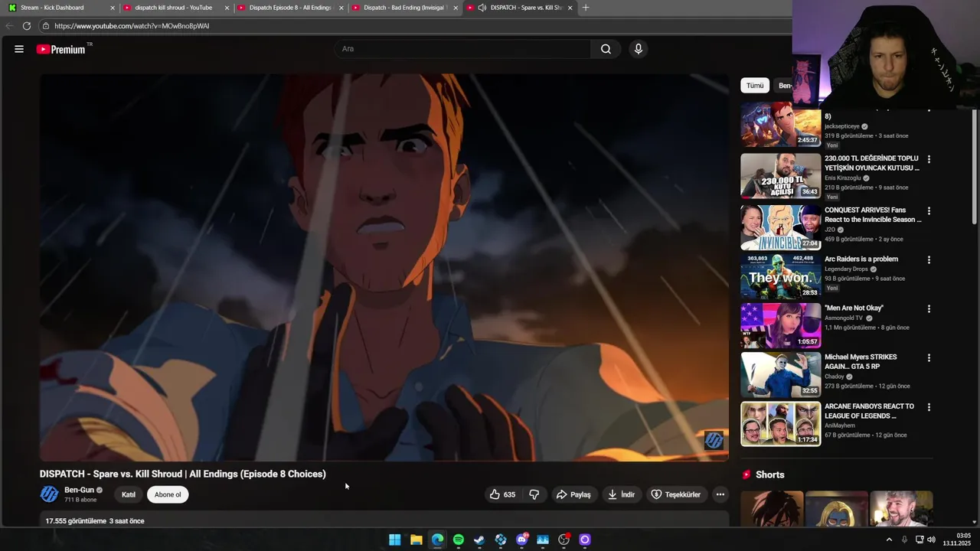Open OBS Studio from the taskbar
The width and height of the screenshot is (980, 551).
(563, 540)
